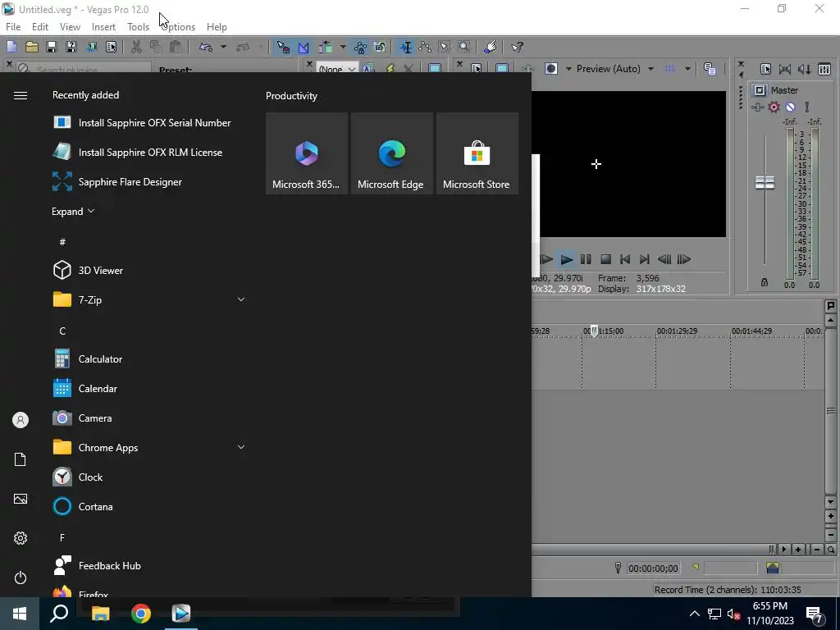This screenshot has width=840, height=630.
Task: Step to previous frame in preview
Action: 664,259
